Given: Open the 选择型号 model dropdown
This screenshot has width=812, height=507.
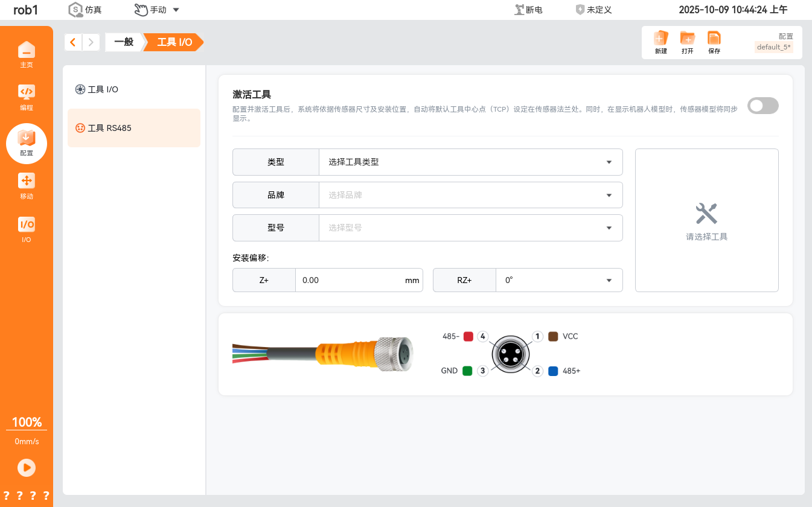Looking at the screenshot, I should click(470, 228).
